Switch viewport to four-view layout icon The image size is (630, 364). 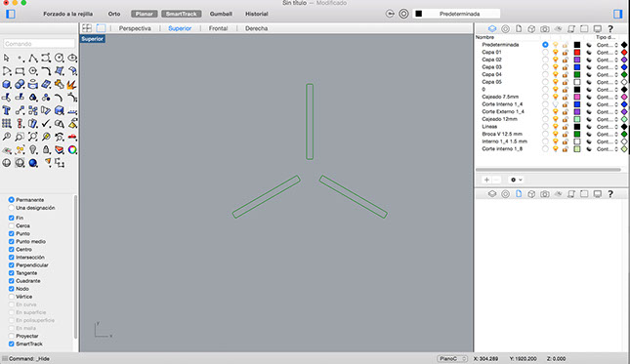coord(87,28)
